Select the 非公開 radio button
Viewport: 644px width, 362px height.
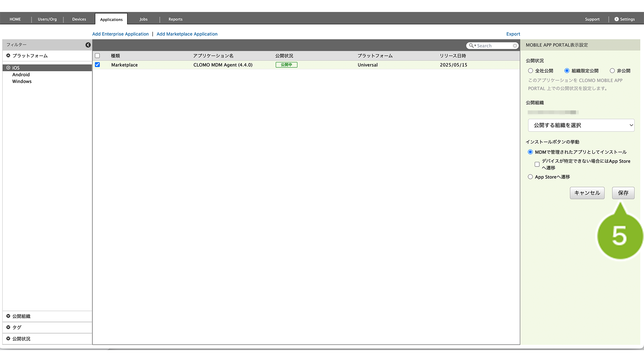pos(612,71)
